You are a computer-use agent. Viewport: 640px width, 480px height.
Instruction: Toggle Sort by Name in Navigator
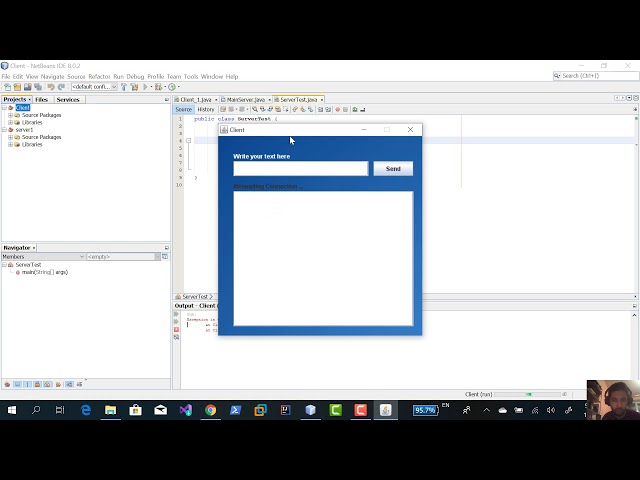tap(69, 384)
